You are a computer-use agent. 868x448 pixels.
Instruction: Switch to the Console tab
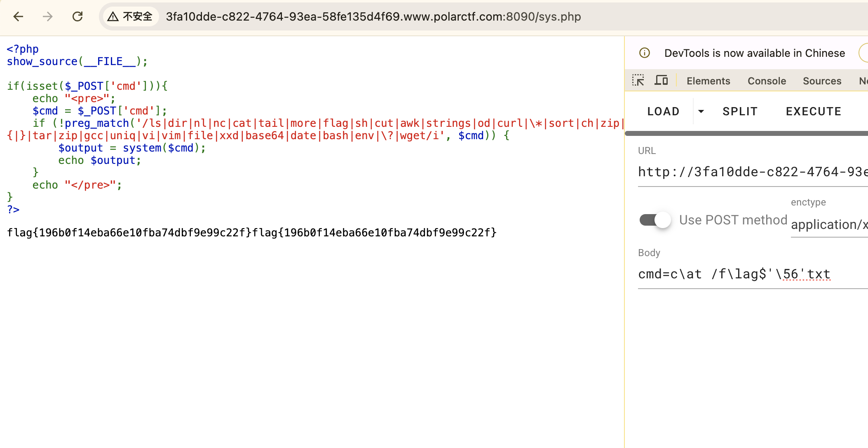pyautogui.click(x=767, y=81)
